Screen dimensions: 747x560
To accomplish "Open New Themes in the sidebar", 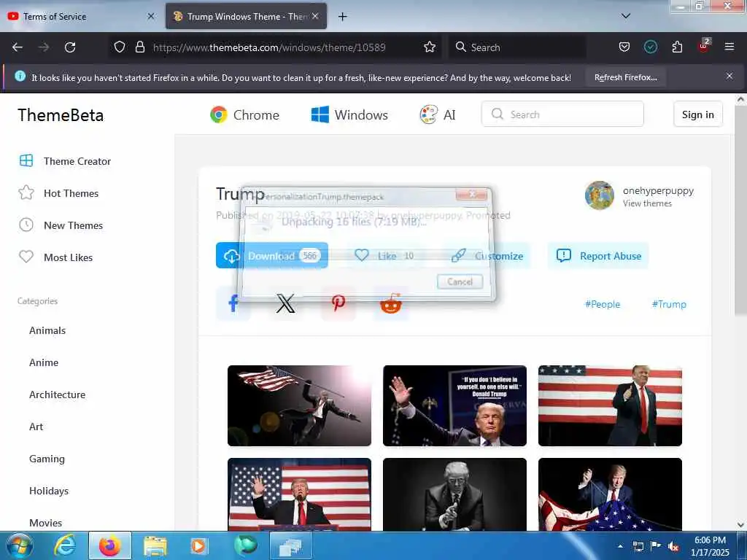I will tap(61, 225).
